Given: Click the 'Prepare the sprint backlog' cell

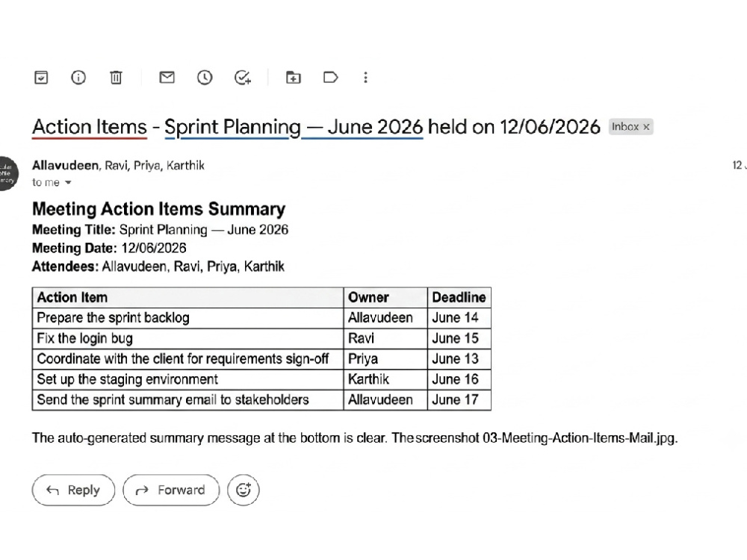Looking at the screenshot, I should (x=187, y=318).
